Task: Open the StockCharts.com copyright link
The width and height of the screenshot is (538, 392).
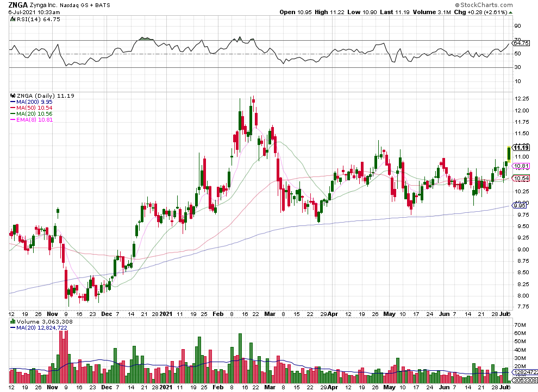Action: coord(484,5)
